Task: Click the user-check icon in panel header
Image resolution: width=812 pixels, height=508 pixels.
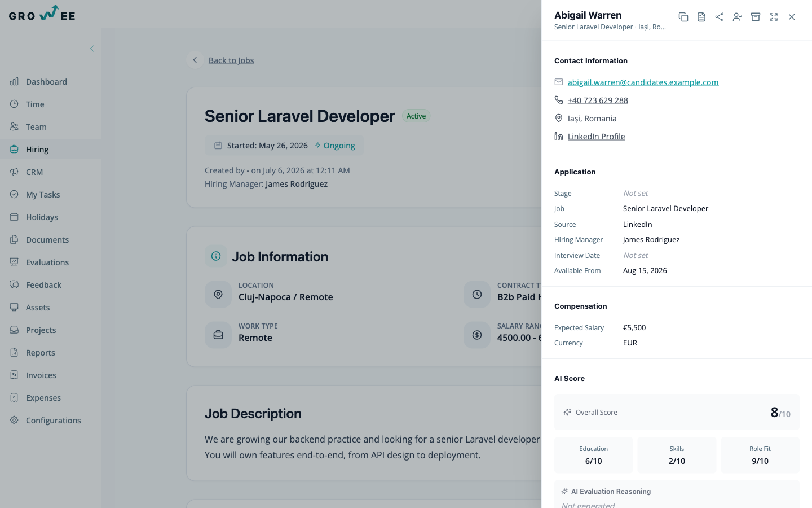Action: 738,17
